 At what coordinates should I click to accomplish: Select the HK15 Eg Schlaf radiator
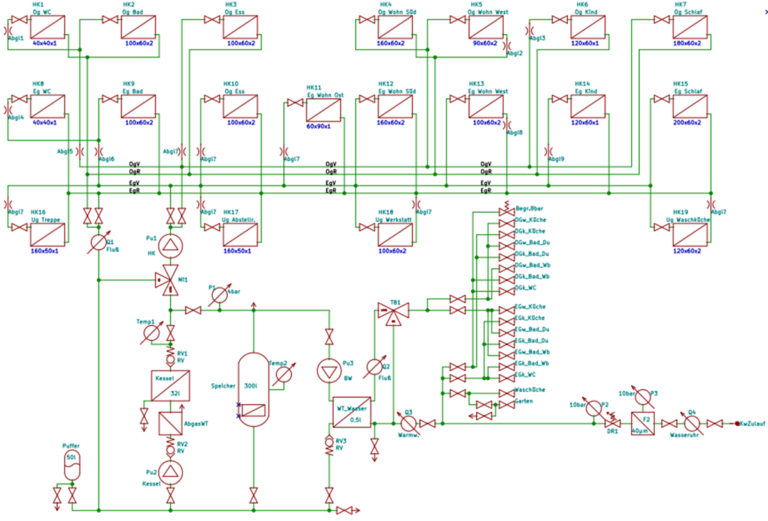click(690, 106)
